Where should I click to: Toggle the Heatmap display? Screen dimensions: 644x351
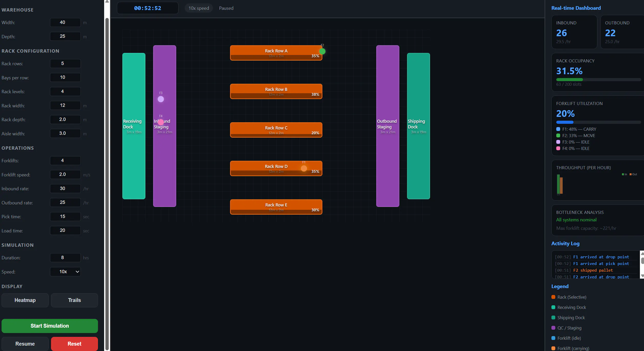25,300
